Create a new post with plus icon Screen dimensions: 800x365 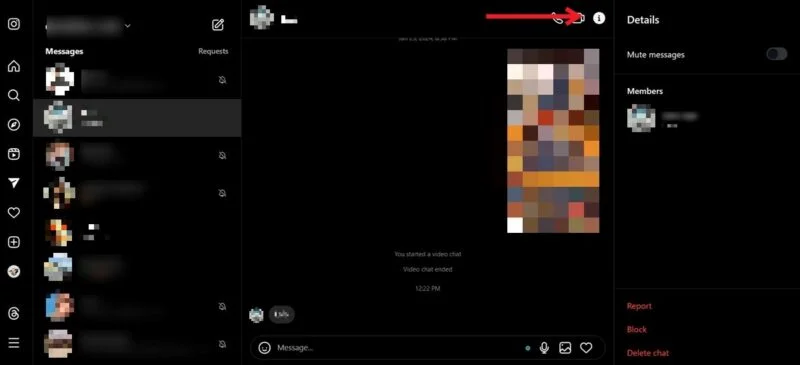click(14, 242)
